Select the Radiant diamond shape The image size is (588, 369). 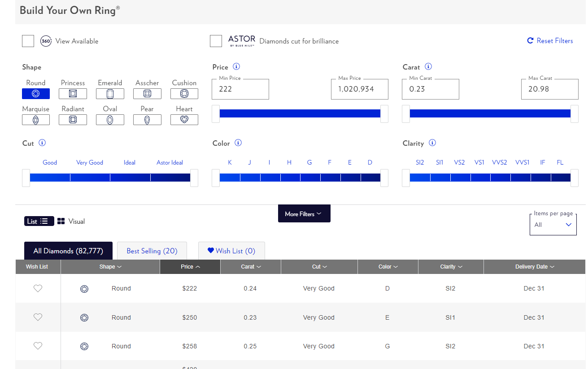73,120
